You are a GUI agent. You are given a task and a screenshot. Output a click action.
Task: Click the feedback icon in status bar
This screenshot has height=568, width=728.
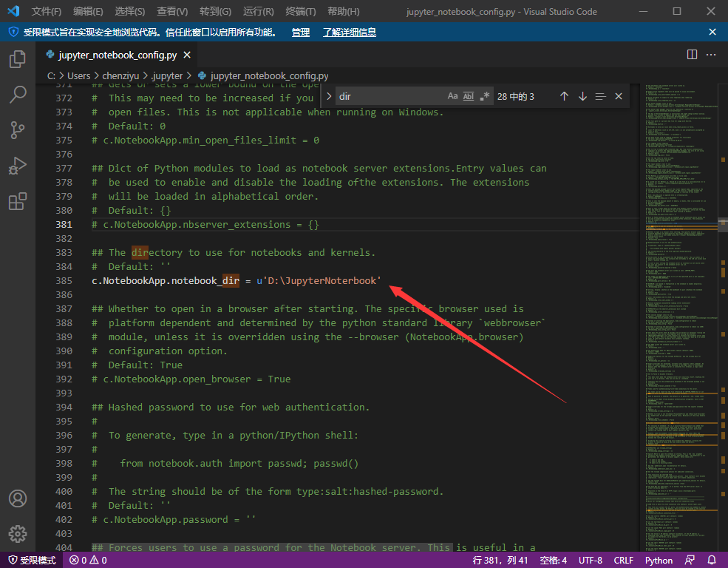[690, 560]
